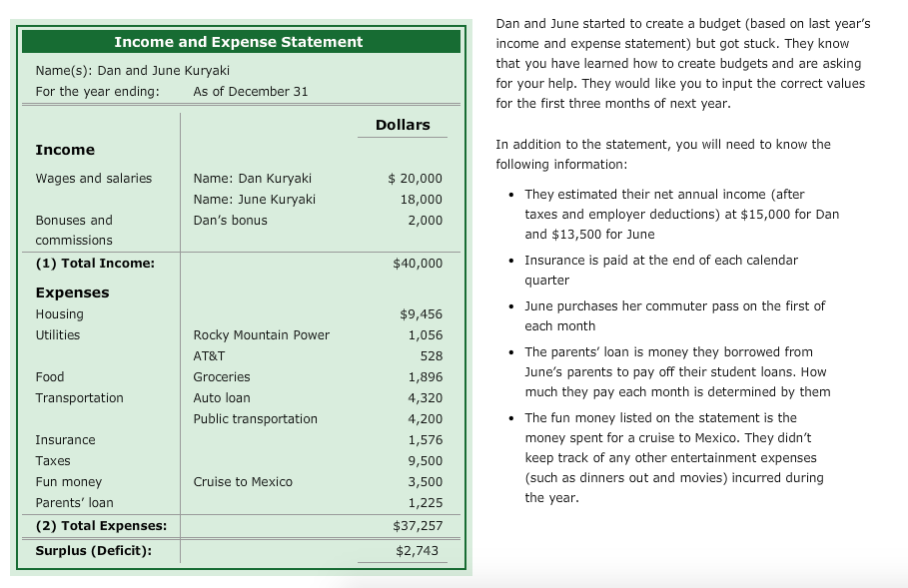Click the Total Expenses value $37,257
Viewport: 908px width, 588px height.
420,525
